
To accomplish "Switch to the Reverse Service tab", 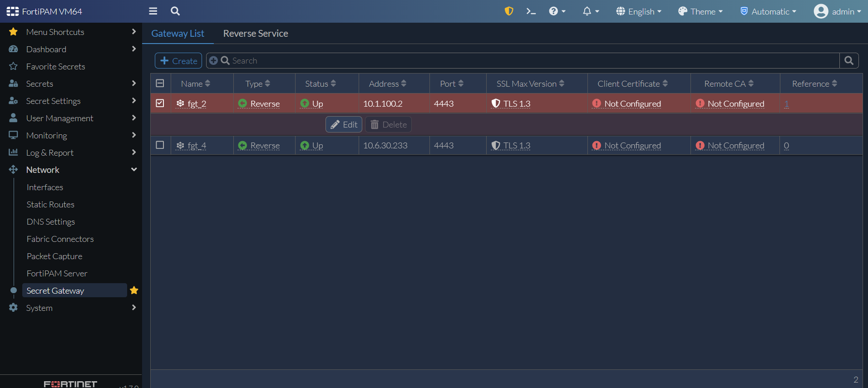I will tap(256, 34).
